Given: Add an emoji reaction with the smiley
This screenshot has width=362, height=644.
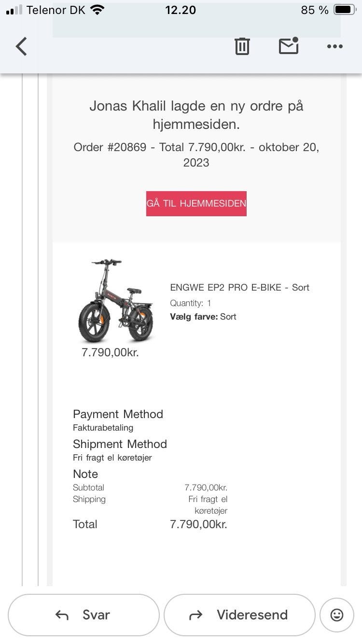Looking at the screenshot, I should (337, 615).
